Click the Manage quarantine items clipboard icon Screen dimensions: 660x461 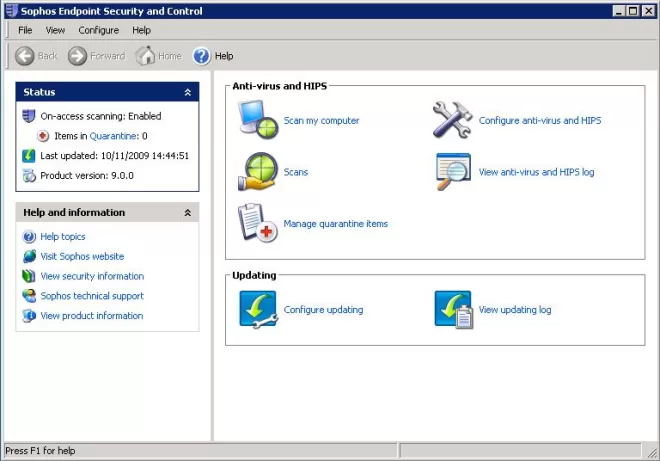[x=258, y=223]
